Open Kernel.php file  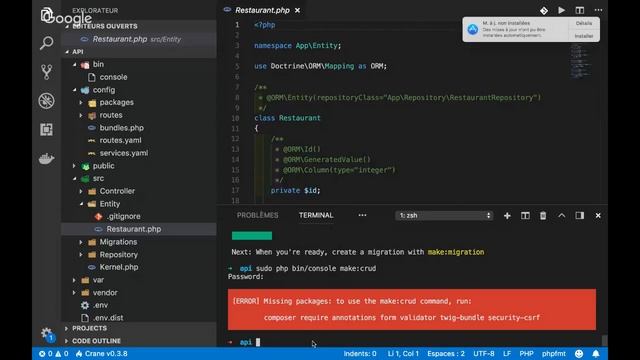pyautogui.click(x=118, y=267)
